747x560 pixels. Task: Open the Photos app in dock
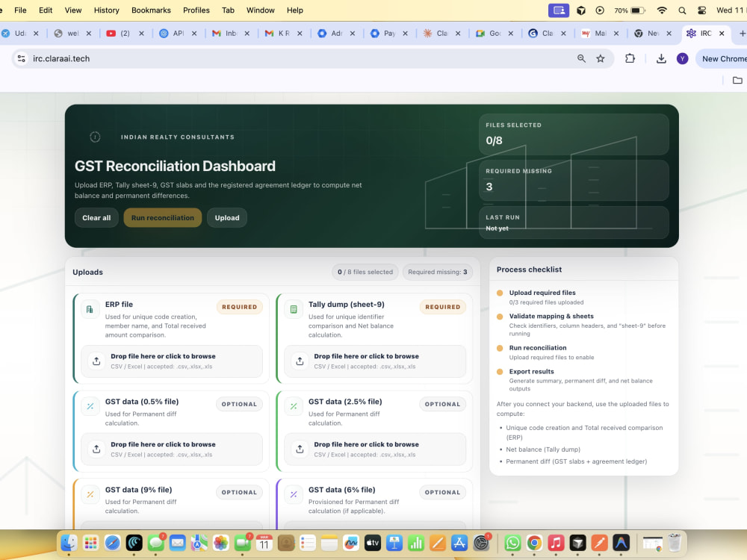[220, 542]
